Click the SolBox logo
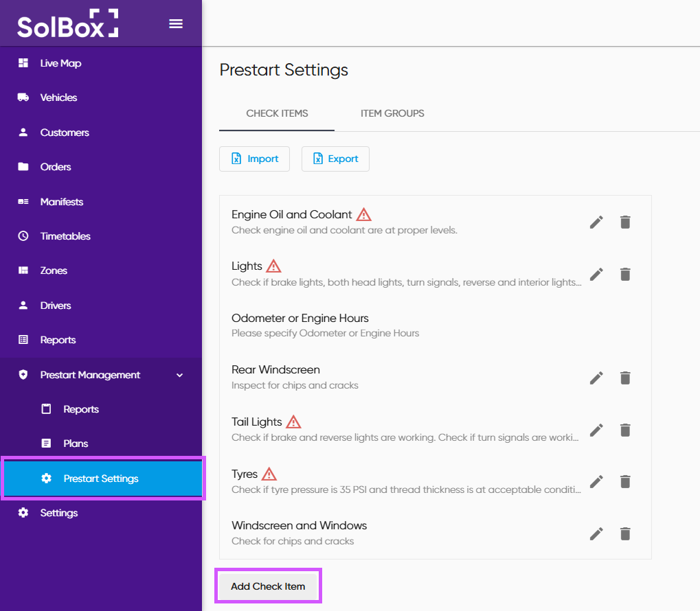Screen dimensions: 700x611 67,24
